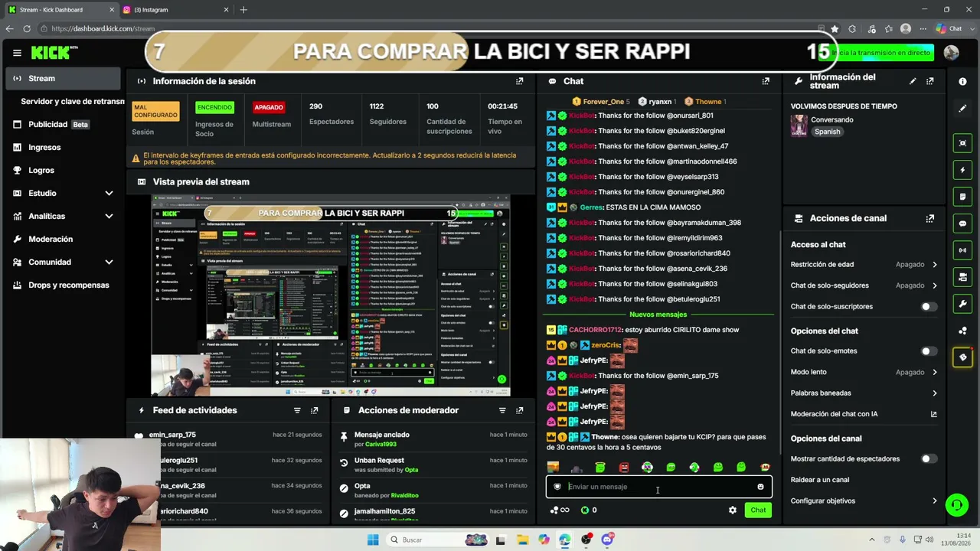Screen dimensions: 980x551
Task: Open the emoji picker in the chat input
Action: (760, 487)
